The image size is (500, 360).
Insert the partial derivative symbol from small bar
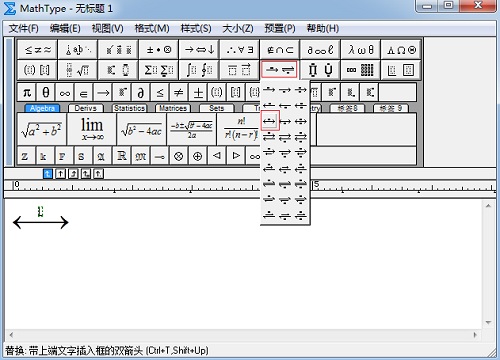click(x=141, y=93)
